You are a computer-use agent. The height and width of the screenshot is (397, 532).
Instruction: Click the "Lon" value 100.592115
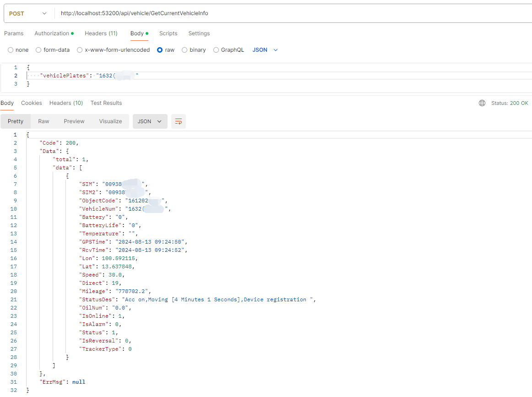119,259
